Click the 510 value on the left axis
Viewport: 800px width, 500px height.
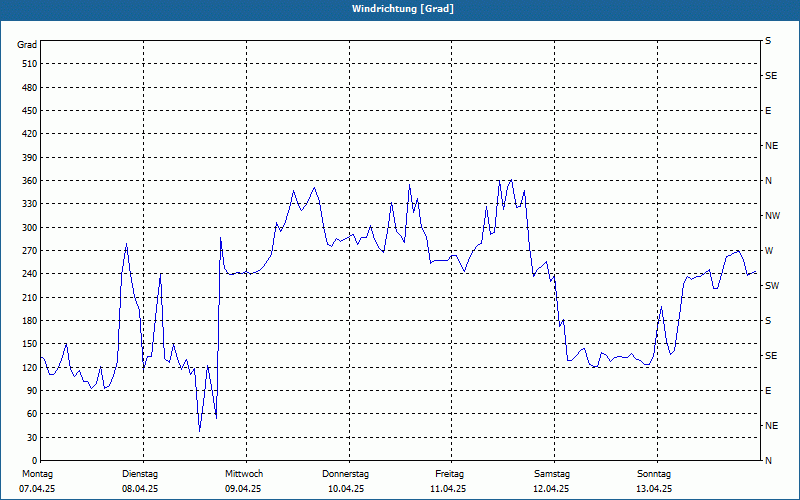coord(30,64)
